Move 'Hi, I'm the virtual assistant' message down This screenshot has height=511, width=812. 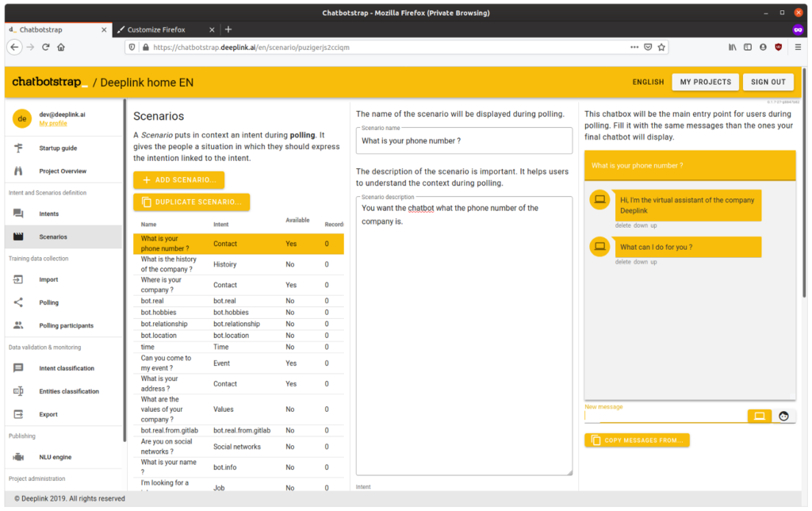(x=641, y=225)
